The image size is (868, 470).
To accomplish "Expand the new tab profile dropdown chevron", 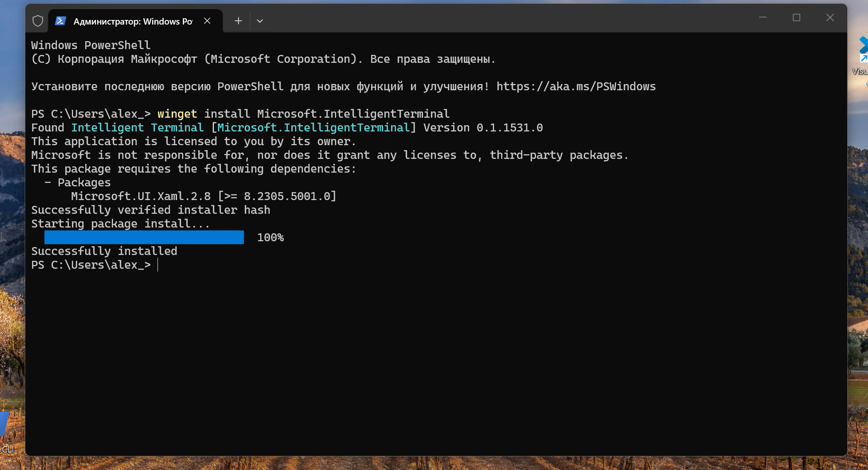I will (260, 21).
